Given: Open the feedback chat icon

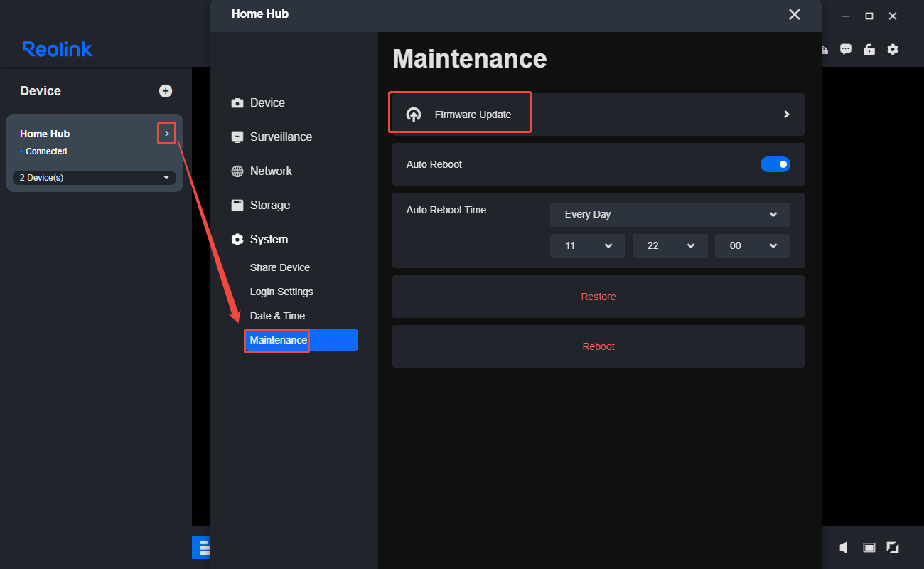Looking at the screenshot, I should click(845, 49).
